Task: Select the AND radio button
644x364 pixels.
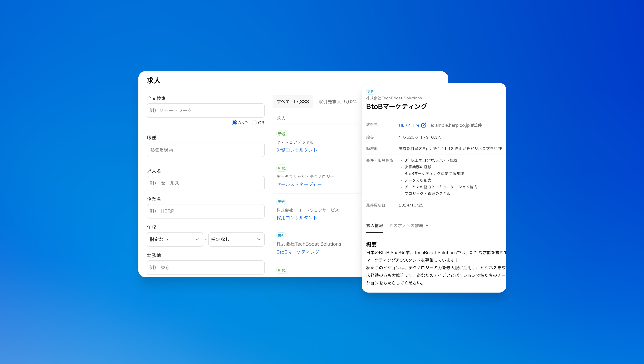Action: tap(234, 123)
